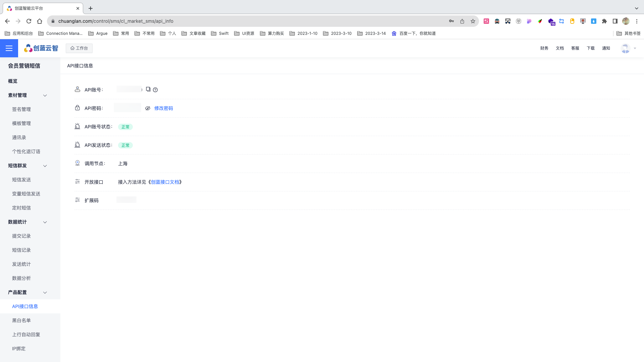Open the 工作台 button
Image resolution: width=644 pixels, height=362 pixels.
[79, 48]
